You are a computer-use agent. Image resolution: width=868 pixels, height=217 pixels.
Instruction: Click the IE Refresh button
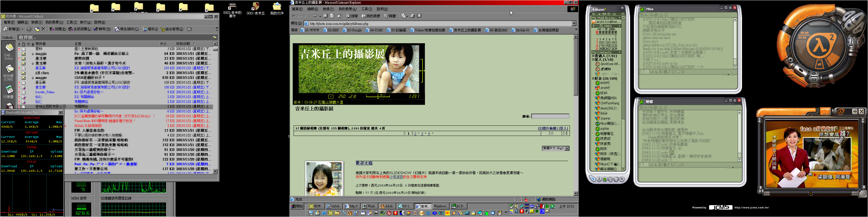click(332, 16)
